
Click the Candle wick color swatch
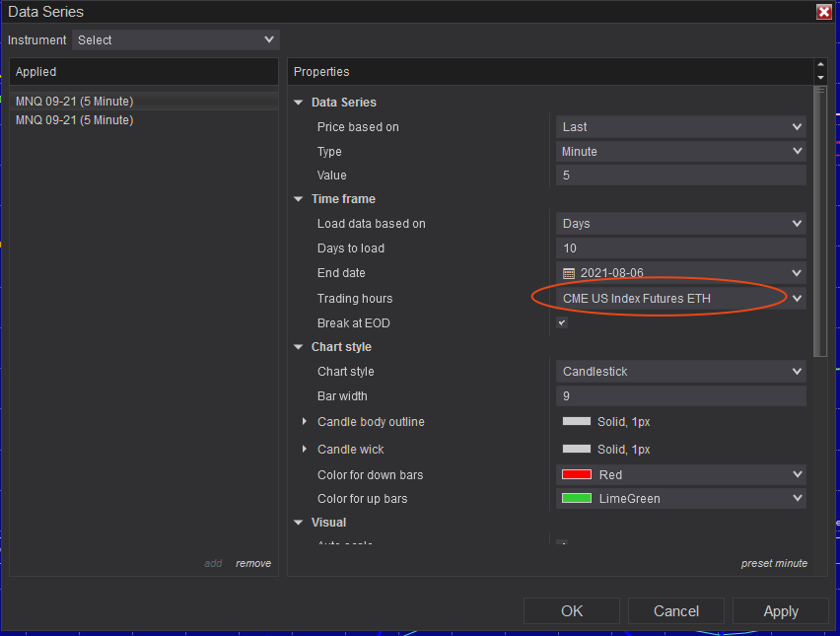(x=577, y=449)
